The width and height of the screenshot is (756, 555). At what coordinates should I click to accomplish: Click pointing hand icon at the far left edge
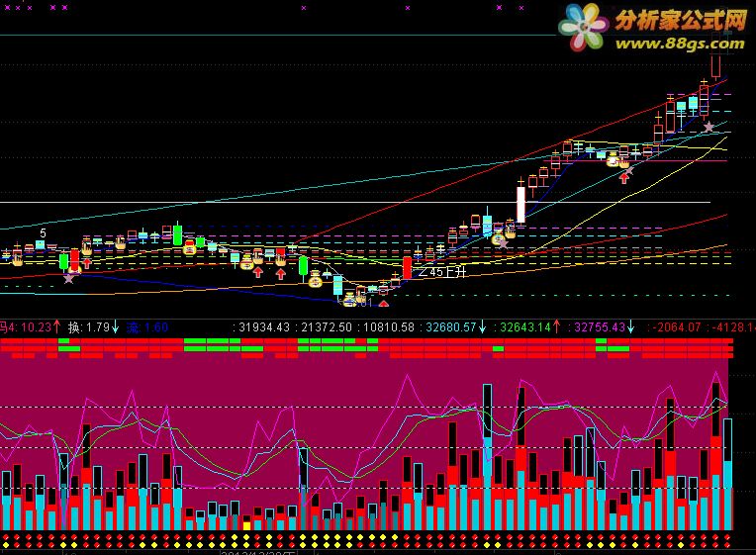(x=18, y=260)
